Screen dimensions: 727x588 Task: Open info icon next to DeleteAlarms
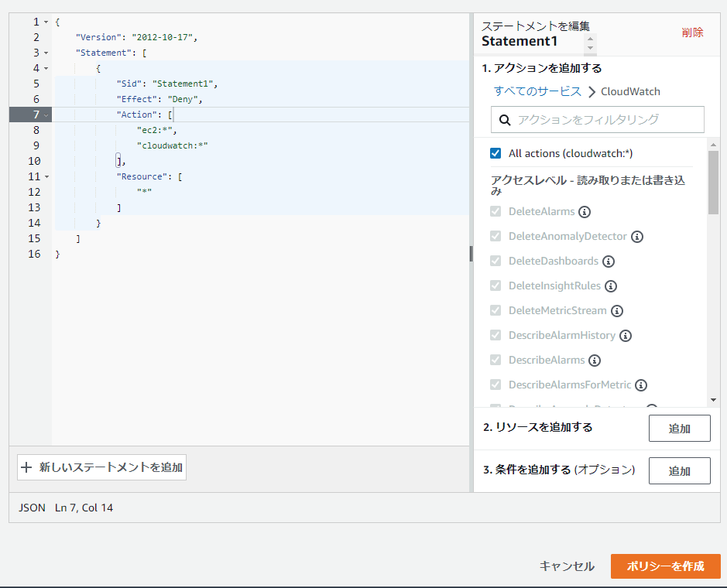pyautogui.click(x=585, y=212)
